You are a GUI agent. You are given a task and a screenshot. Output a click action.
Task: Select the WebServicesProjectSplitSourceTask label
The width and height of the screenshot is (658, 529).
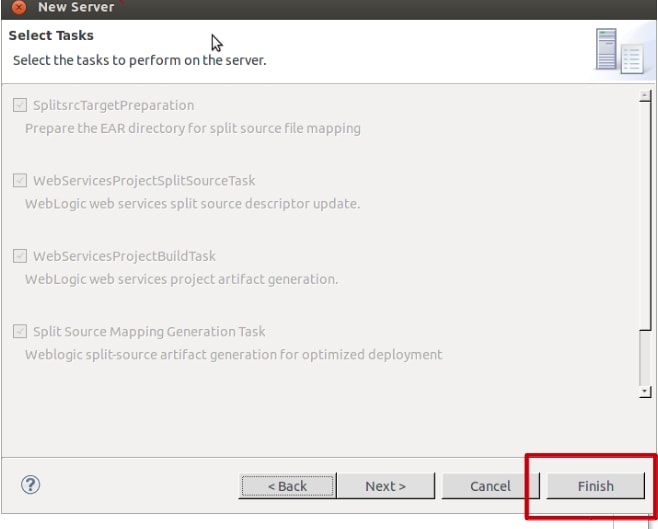coord(144,181)
